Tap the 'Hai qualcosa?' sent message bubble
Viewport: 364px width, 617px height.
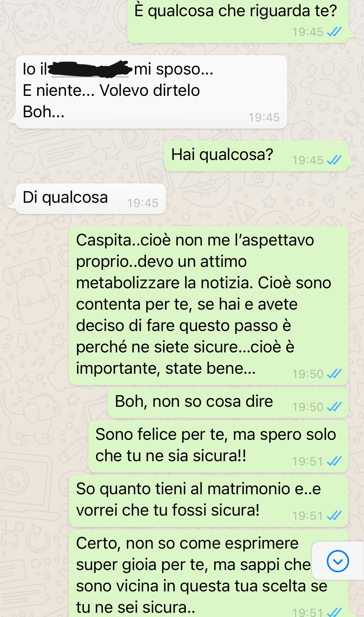(256, 156)
